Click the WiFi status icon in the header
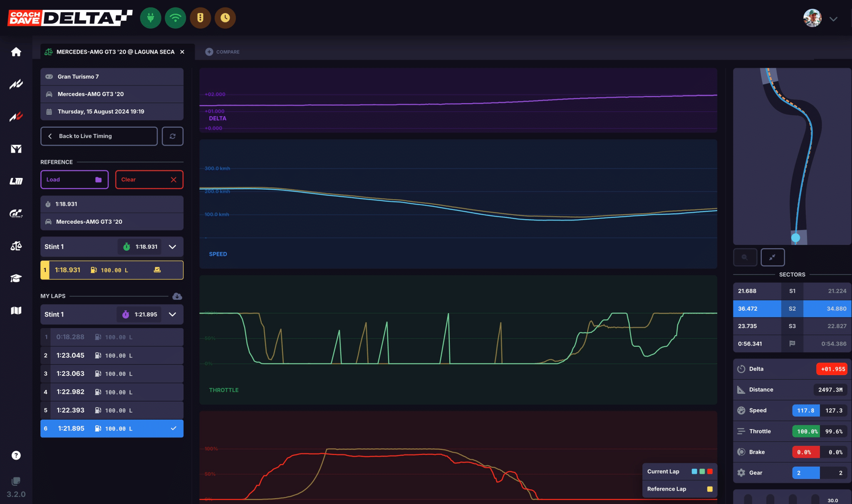The height and width of the screenshot is (504, 852). click(176, 18)
